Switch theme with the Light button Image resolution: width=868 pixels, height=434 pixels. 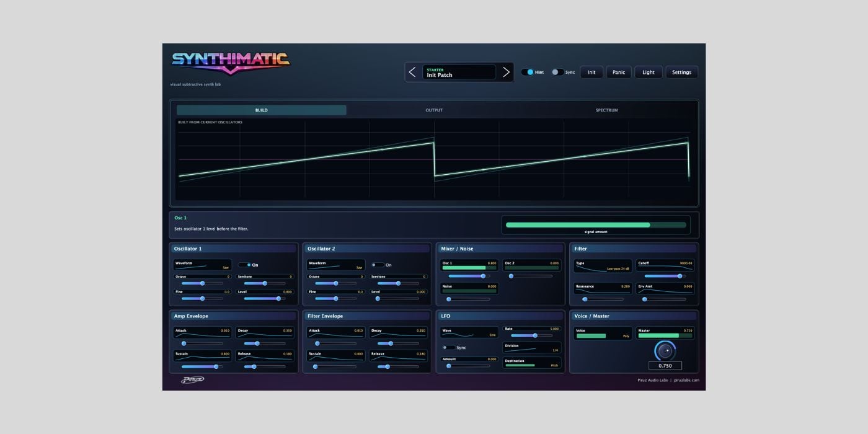pyautogui.click(x=649, y=72)
